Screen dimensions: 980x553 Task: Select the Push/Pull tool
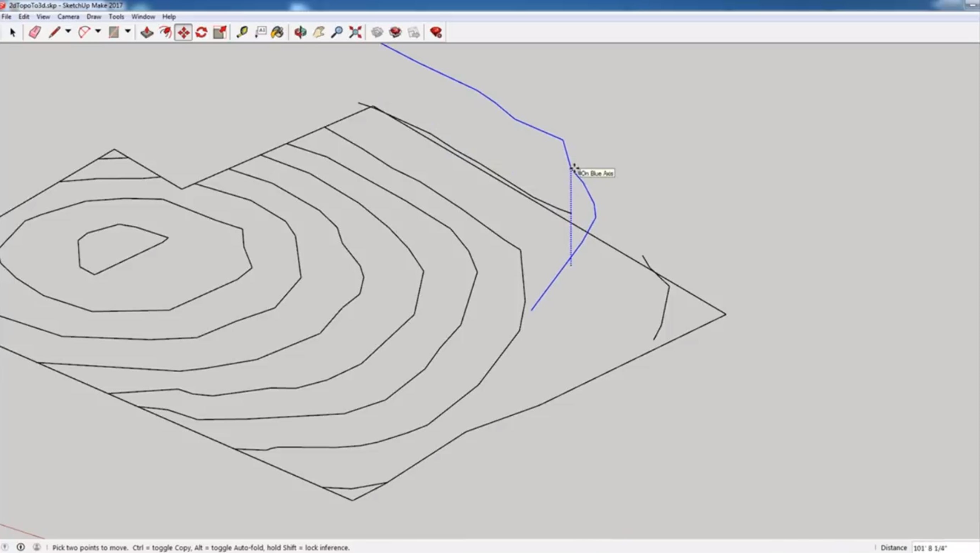(x=147, y=32)
